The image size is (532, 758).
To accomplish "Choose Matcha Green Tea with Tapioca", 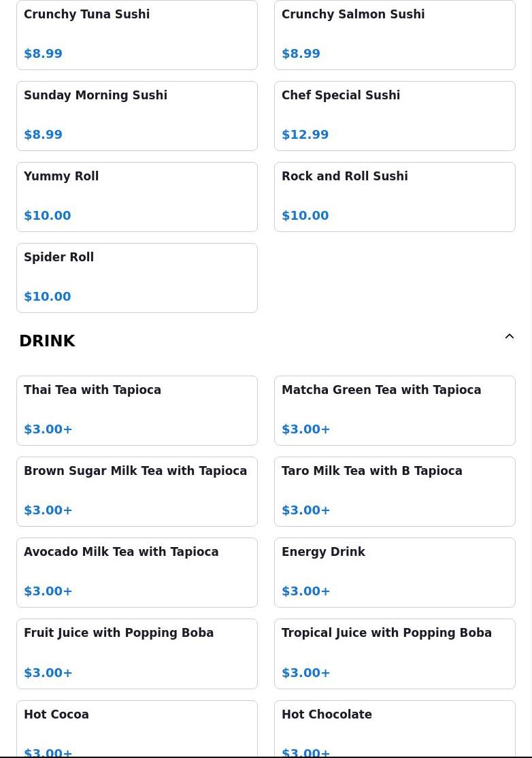I will coord(395,410).
